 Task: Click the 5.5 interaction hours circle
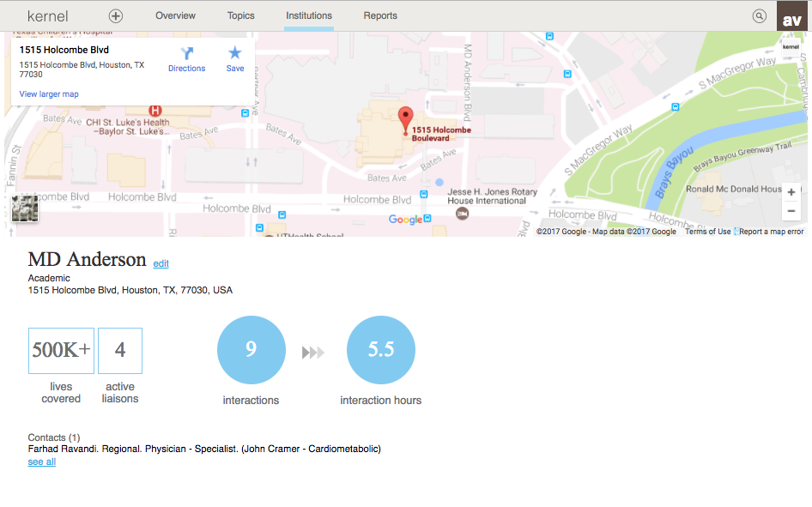click(381, 350)
